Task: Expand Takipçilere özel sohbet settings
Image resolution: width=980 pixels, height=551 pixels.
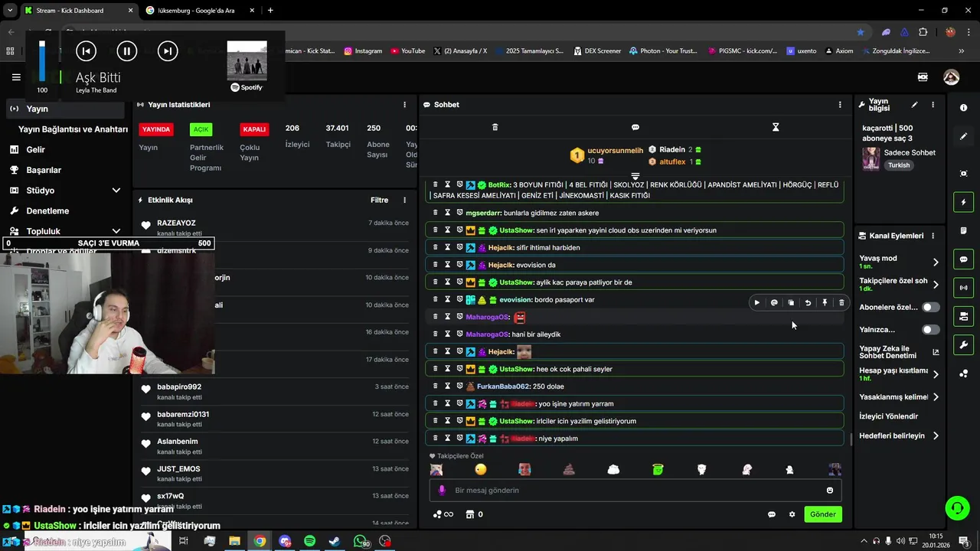Action: click(936, 285)
